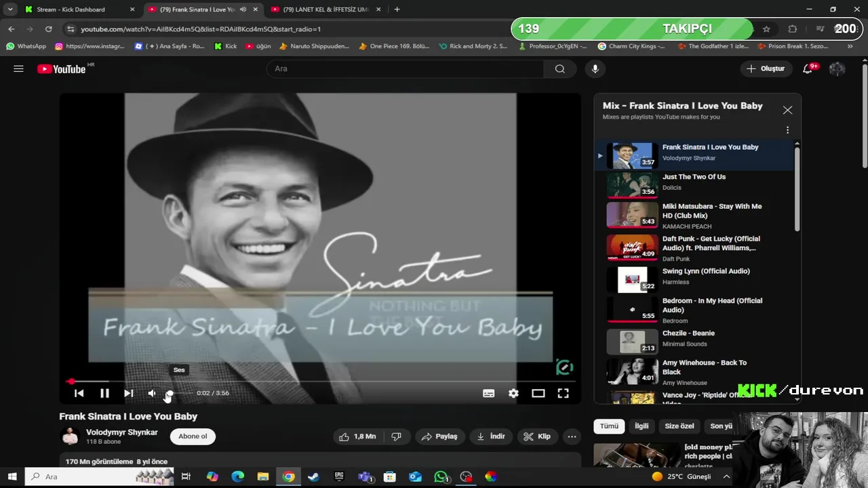The width and height of the screenshot is (868, 488).
Task: Open the account avatar menu
Action: pos(837,68)
